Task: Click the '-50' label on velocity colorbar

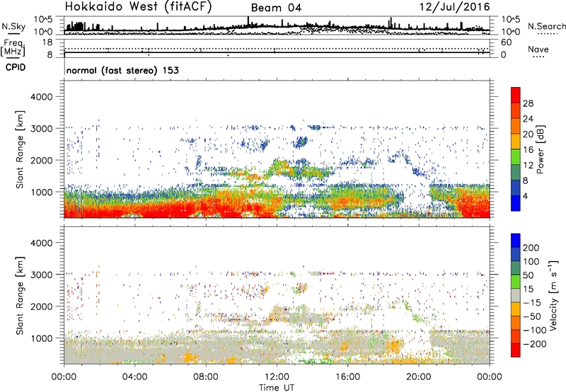Action: click(532, 316)
